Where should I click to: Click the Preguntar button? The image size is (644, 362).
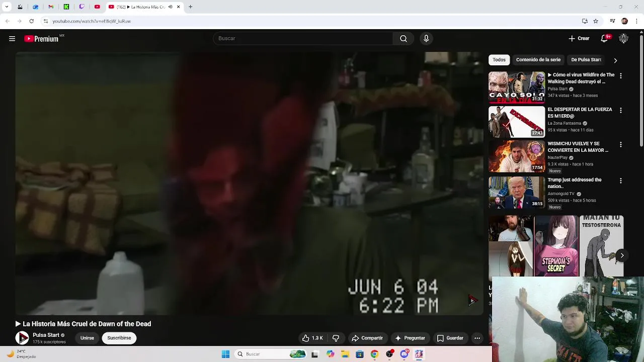411,338
